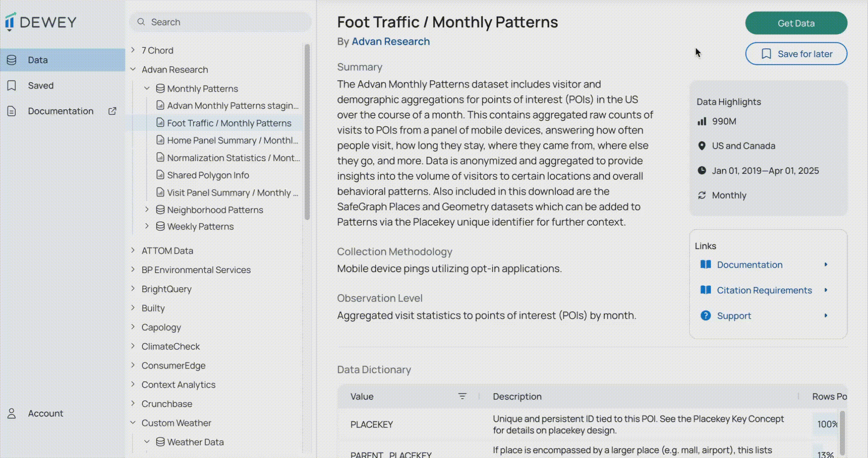Collapse the Advan Research provider

click(133, 69)
